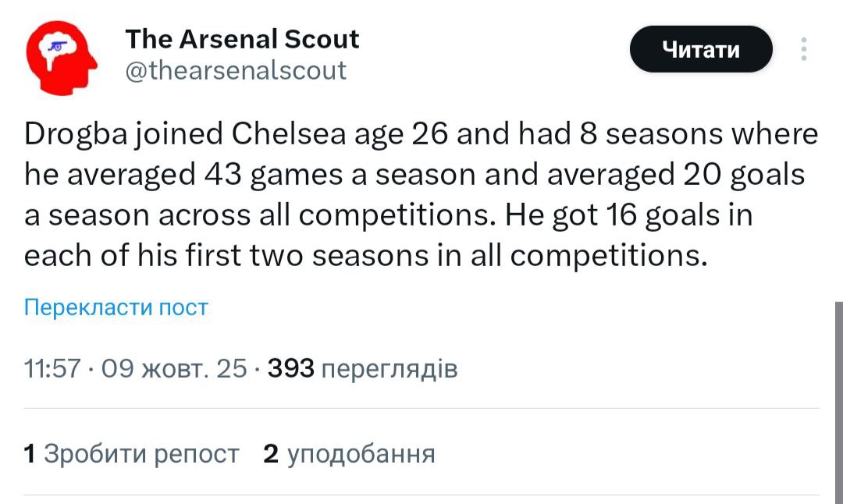Click the likes count number 2

click(x=271, y=453)
